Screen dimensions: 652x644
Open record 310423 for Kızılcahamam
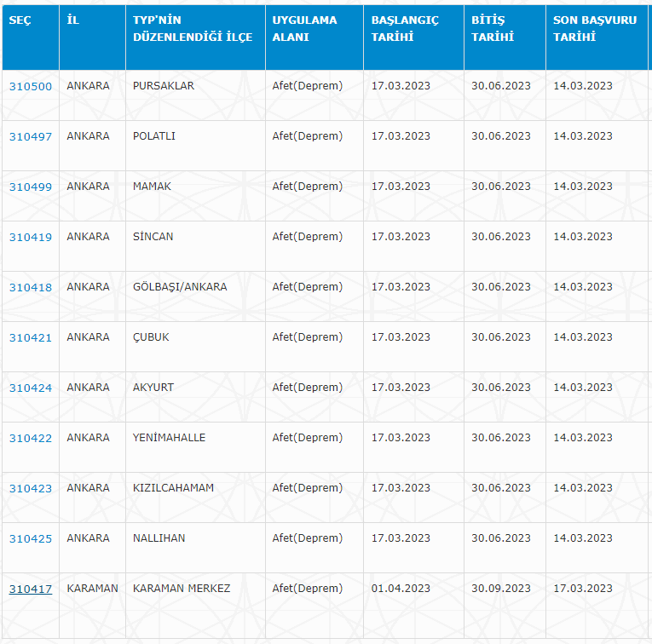(x=30, y=488)
